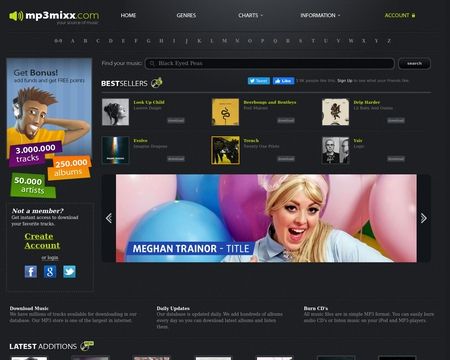
Task: Click the lock icon next to ACCOUNT
Action: tap(413, 15)
